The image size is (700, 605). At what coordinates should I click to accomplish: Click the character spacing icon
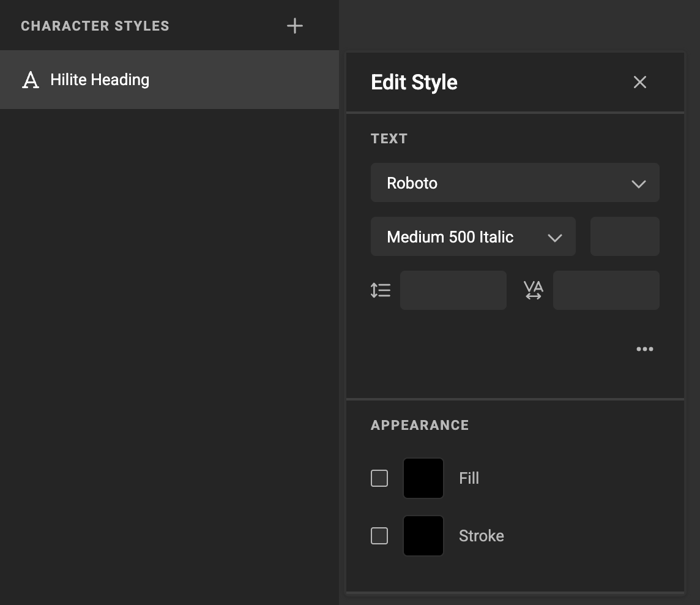point(533,290)
